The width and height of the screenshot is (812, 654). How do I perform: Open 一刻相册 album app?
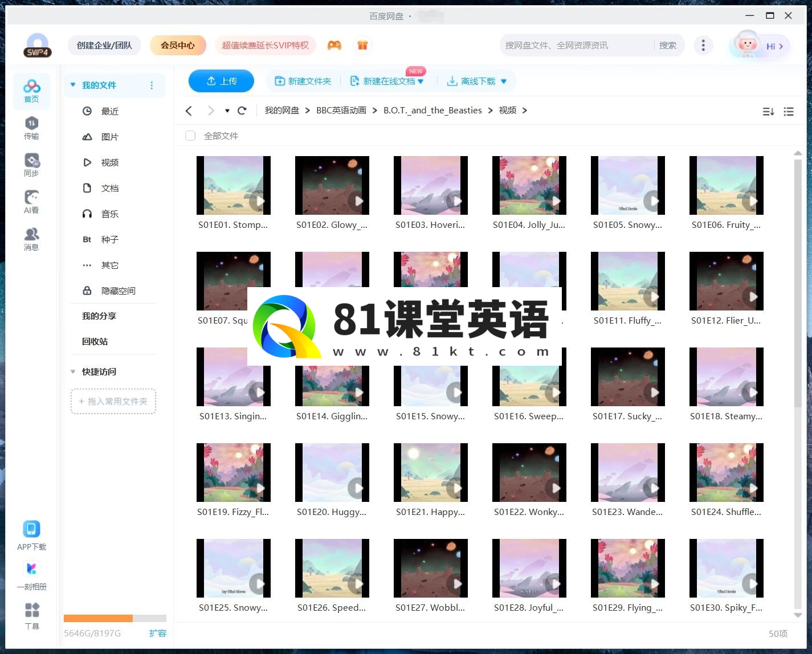31,575
